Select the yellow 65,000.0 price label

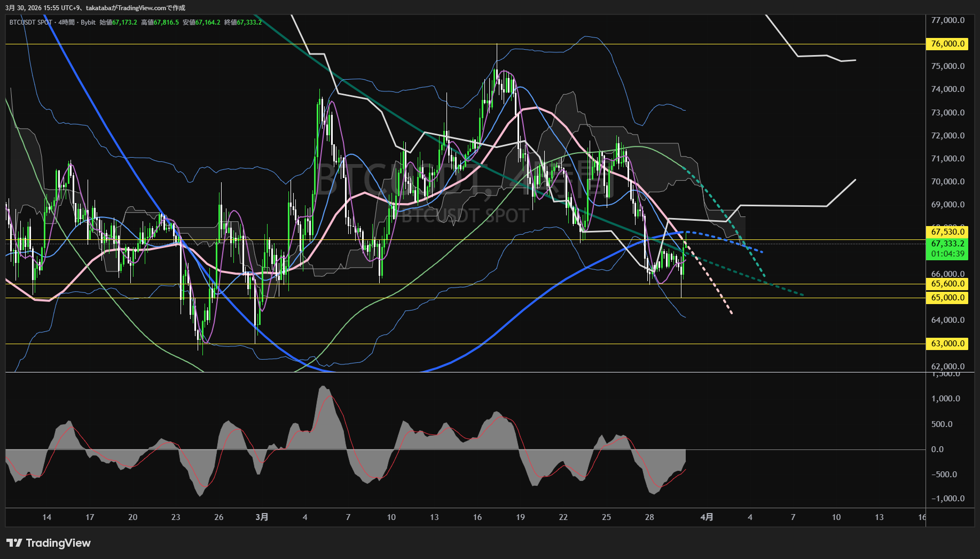coord(947,298)
